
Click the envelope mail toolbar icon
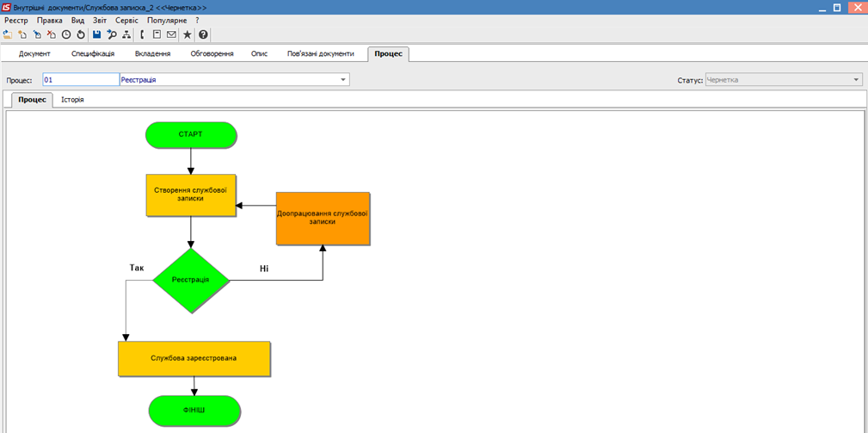(171, 34)
